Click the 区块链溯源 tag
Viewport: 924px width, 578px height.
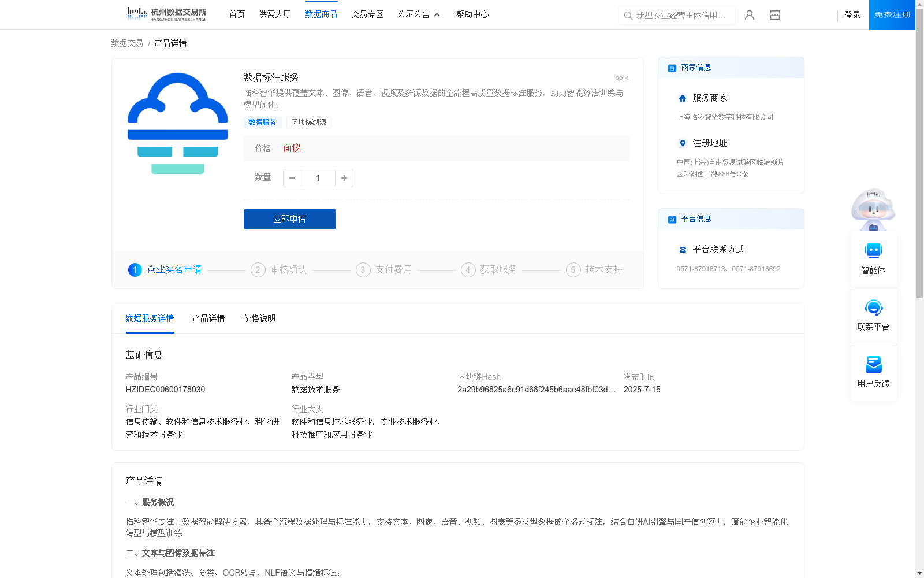coord(308,123)
